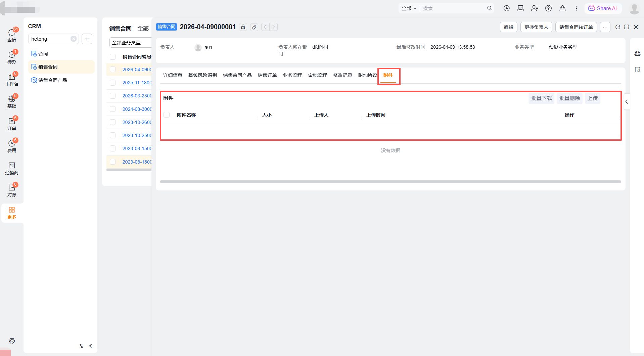Click the lock icon beside contract number
Screen dimensions: 644x356
tap(243, 27)
